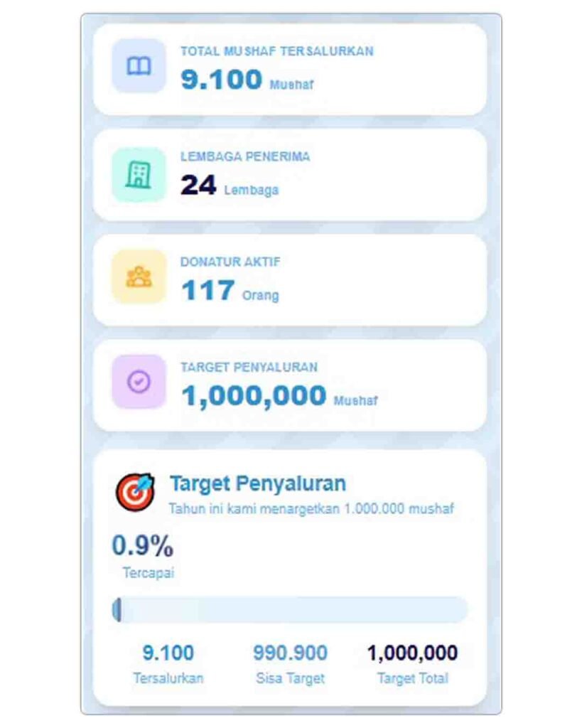
Task: Select the Lembaga Penerima label
Action: 245,156
